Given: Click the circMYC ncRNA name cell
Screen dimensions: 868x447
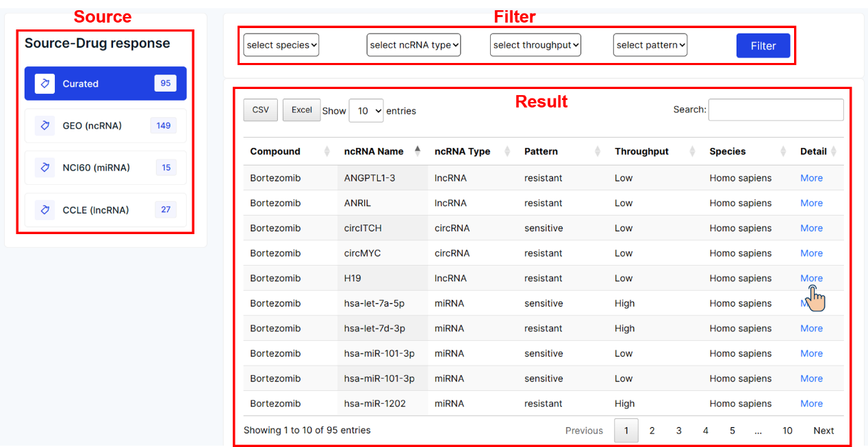Looking at the screenshot, I should pos(383,253).
